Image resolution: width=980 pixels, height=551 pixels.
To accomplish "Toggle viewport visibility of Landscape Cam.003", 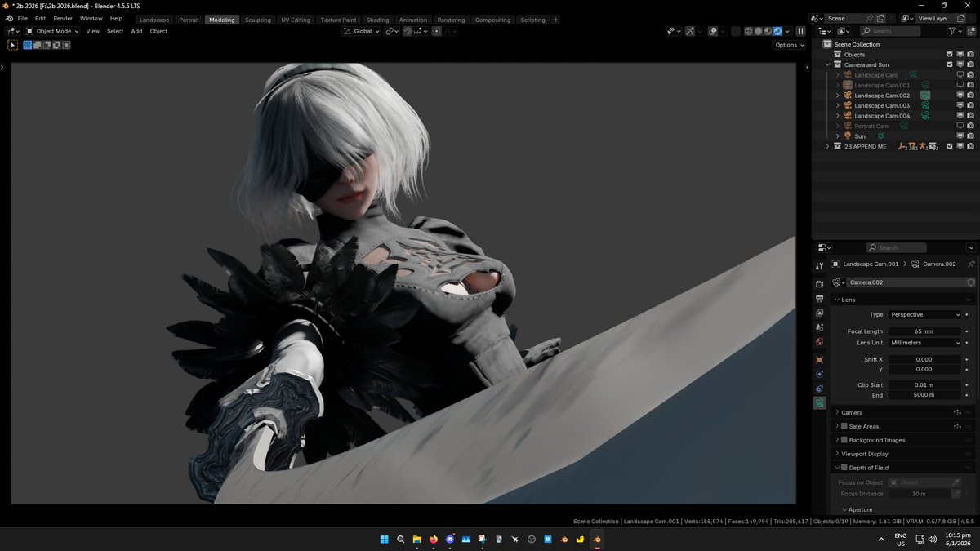I will click(x=960, y=105).
